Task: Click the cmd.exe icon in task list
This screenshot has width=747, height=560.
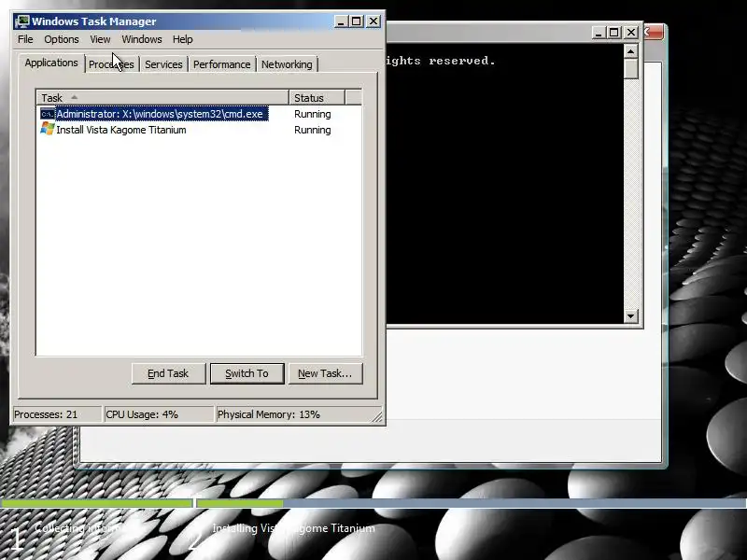Action: [48, 114]
